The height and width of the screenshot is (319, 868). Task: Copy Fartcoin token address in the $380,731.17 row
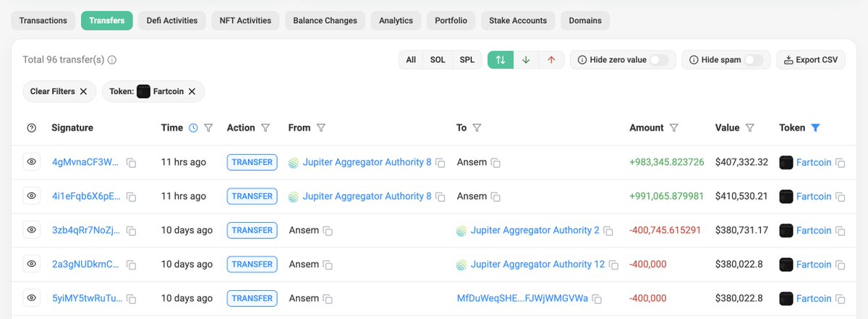(x=840, y=231)
